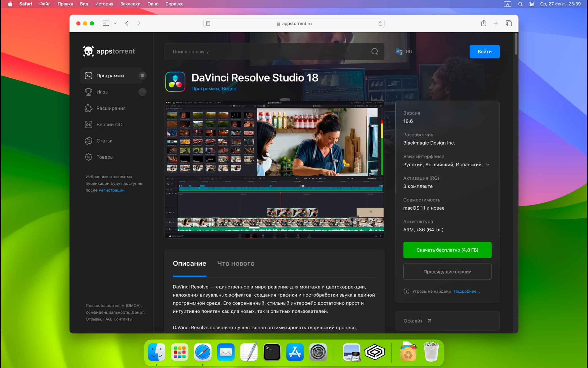588x368 pixels.
Task: Open a new tab with plus icon
Action: tap(496, 23)
